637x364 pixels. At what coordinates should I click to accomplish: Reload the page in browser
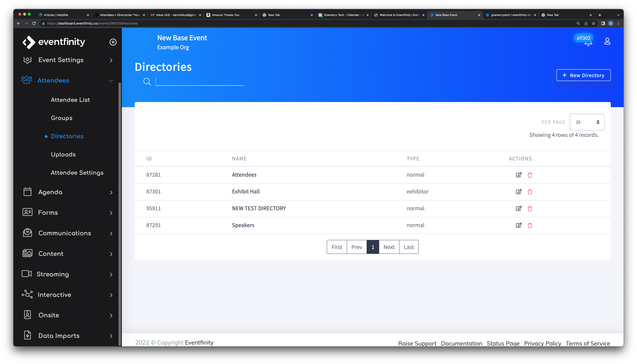34,24
